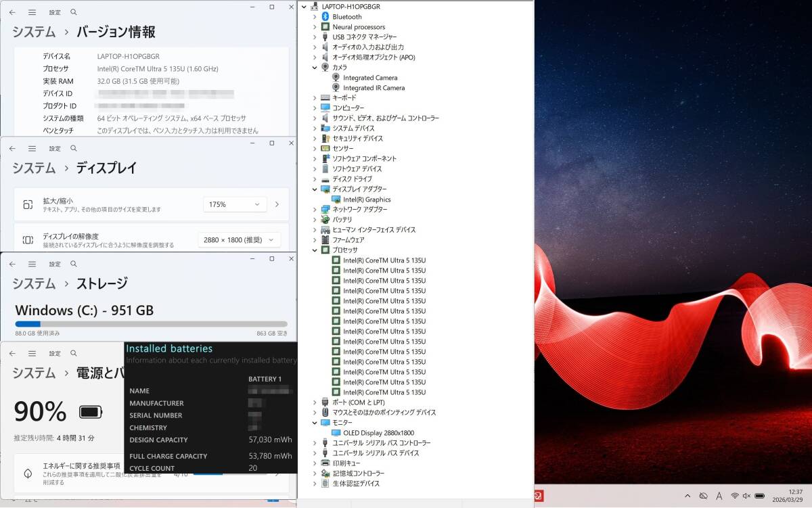Click the Wi-Fi icon in the system tray
Viewport: 812px width, 508px height.
[x=734, y=496]
